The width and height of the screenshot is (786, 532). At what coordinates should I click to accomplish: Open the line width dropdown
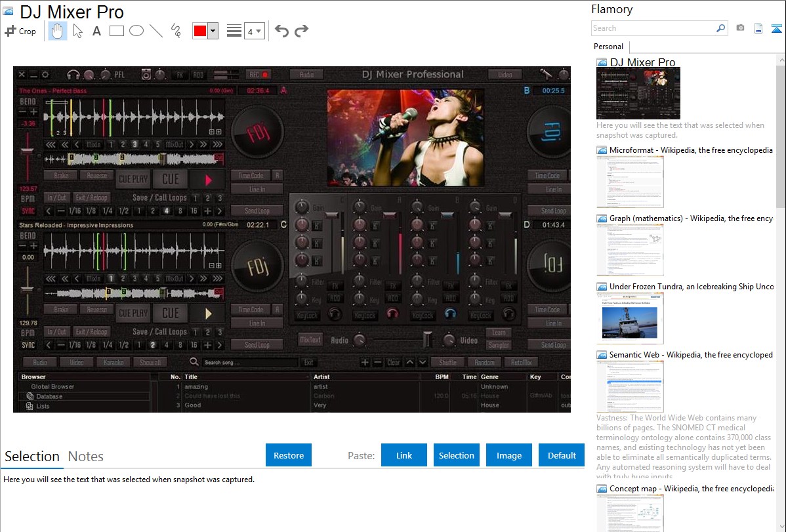254,31
